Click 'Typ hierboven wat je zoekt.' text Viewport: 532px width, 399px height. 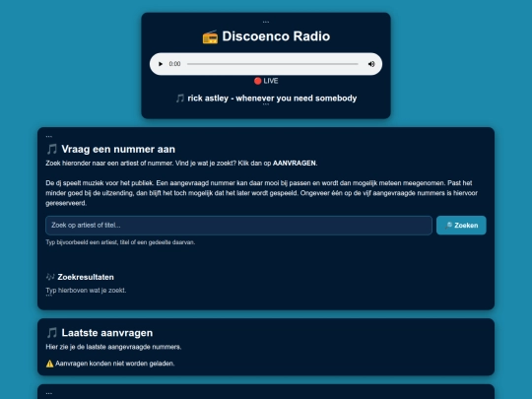[86, 291]
